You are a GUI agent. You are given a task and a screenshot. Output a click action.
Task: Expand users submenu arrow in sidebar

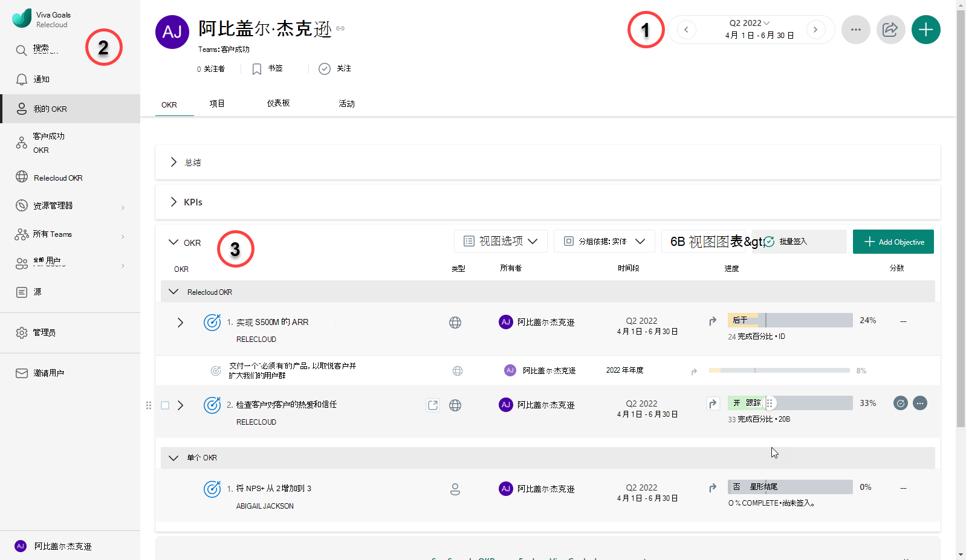123,265
